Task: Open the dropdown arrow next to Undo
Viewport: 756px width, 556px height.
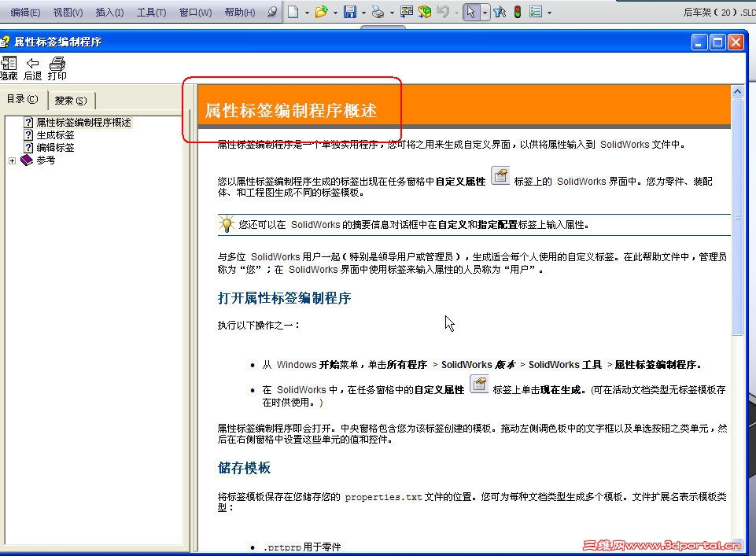Action: click(x=456, y=13)
